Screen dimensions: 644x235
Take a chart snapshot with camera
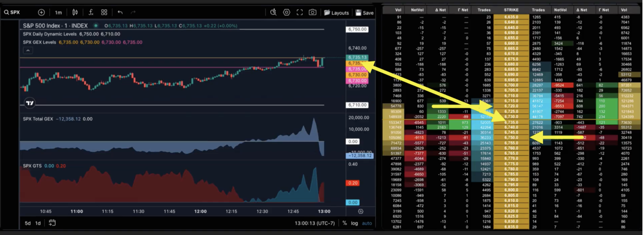click(x=312, y=12)
